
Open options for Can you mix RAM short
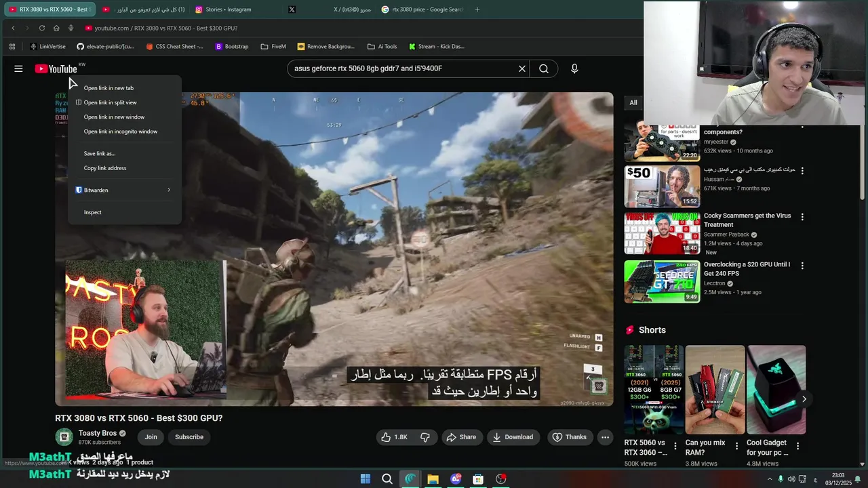point(736,446)
